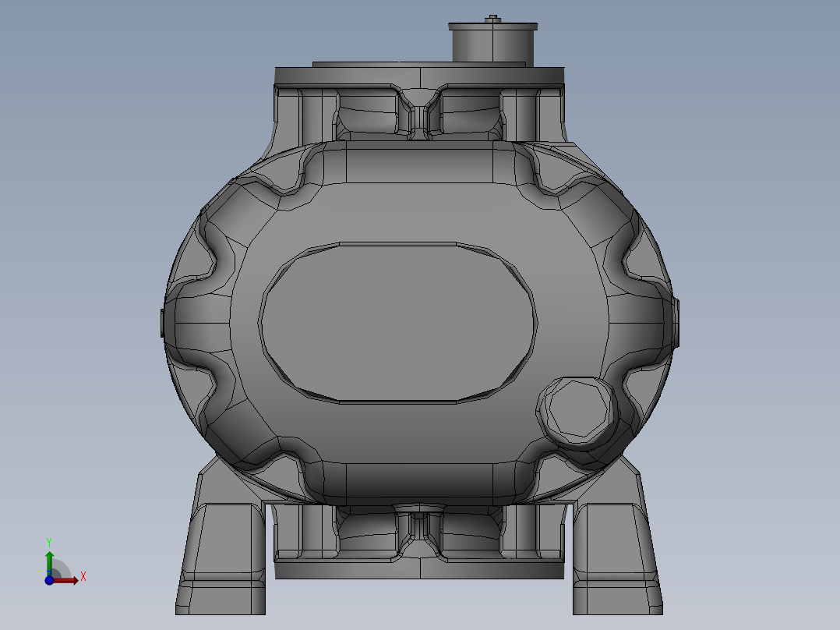Screen dimensions: 840x630
Task: Click the blue Z axis ball of the triad
Action: click(49, 580)
